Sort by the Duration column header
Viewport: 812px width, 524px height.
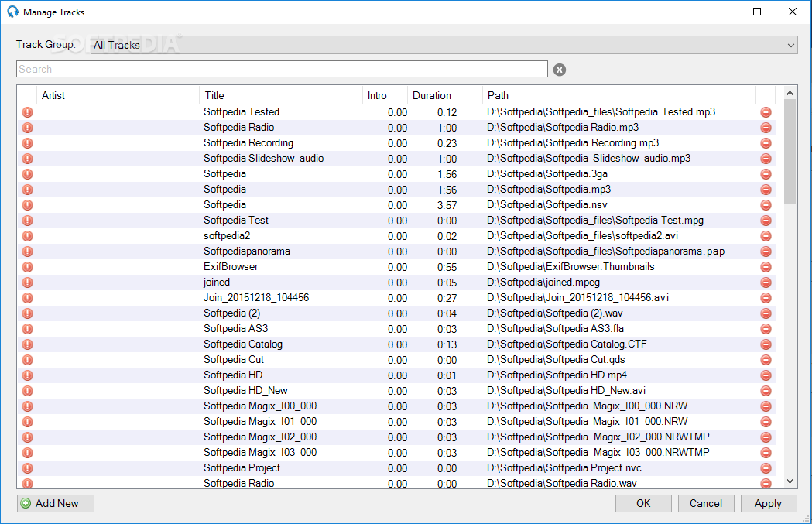[445, 95]
